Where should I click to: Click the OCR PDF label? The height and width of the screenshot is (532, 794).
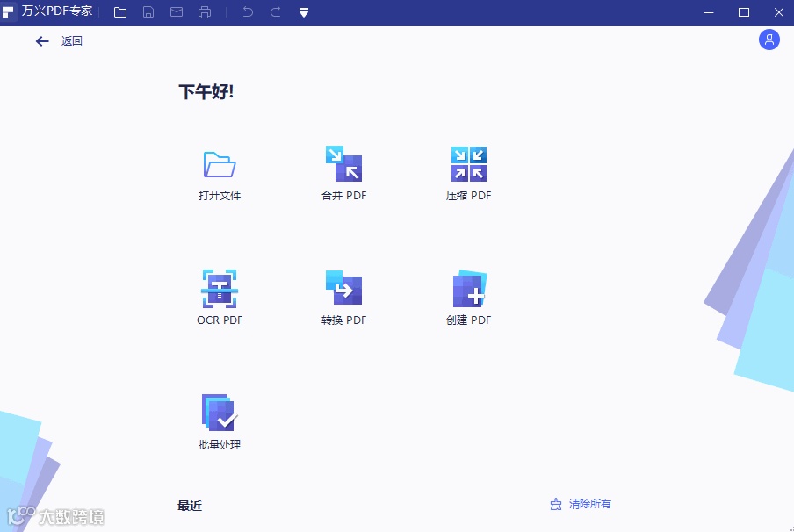(220, 320)
